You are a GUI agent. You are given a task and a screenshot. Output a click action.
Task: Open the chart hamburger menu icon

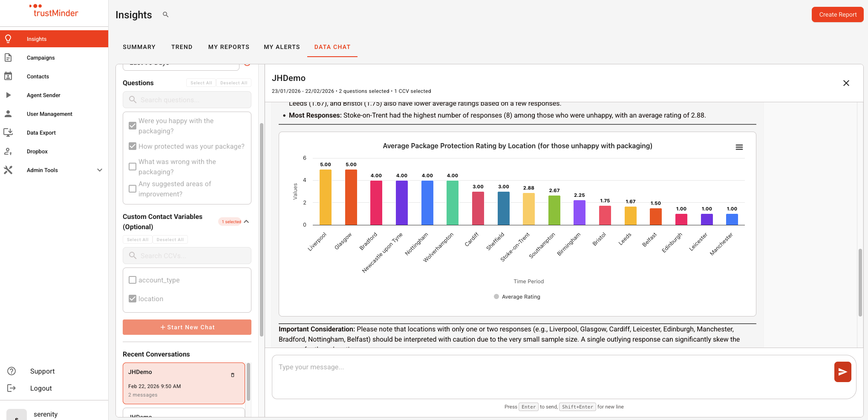pyautogui.click(x=739, y=147)
